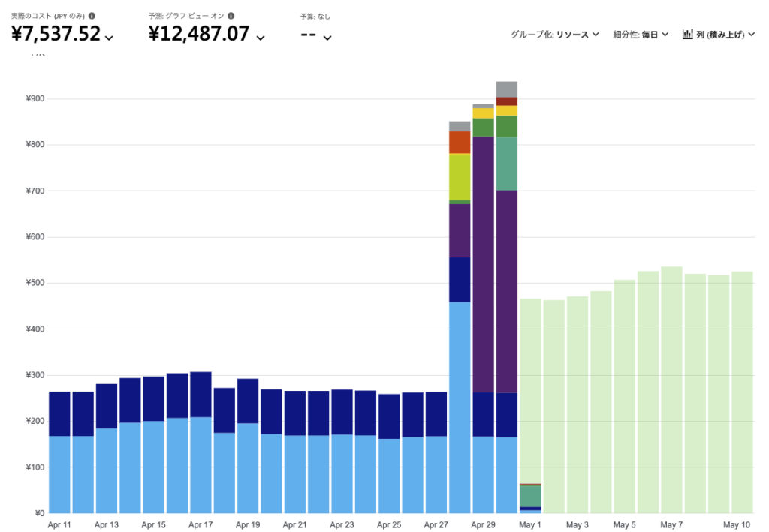Click the light green forecast bar for May 7
Image resolution: width=769 pixels, height=532 pixels.
point(671,389)
